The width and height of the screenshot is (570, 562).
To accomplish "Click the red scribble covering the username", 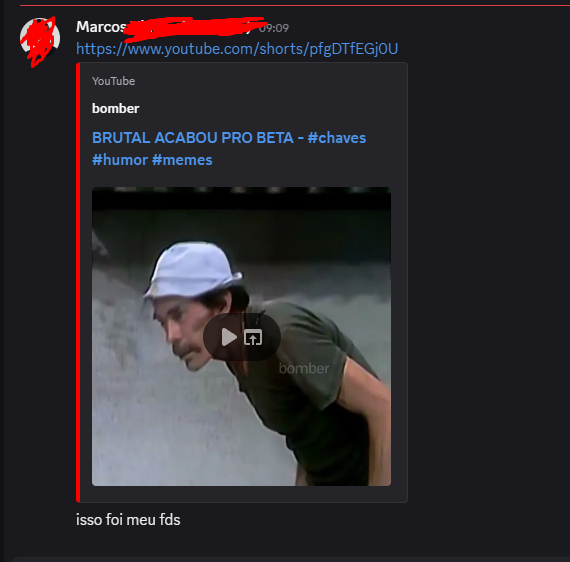I will (194, 28).
